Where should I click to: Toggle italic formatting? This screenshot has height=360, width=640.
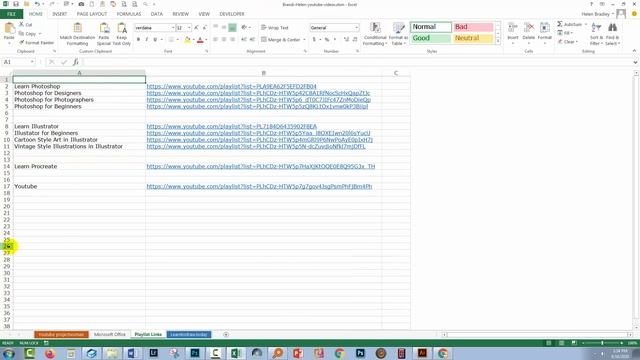(x=147, y=40)
